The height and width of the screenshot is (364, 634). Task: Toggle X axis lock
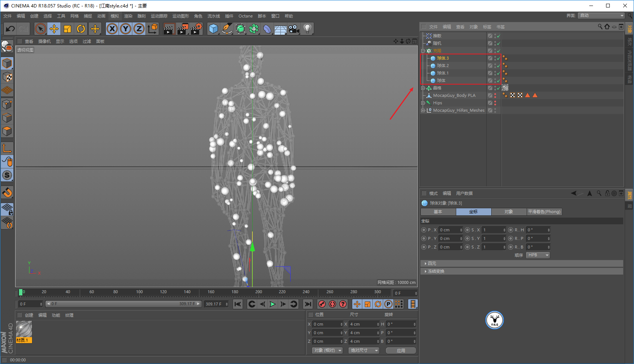(x=112, y=29)
